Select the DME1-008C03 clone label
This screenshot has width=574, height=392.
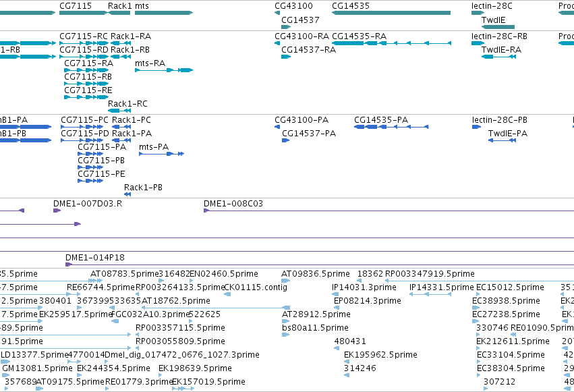click(x=233, y=204)
